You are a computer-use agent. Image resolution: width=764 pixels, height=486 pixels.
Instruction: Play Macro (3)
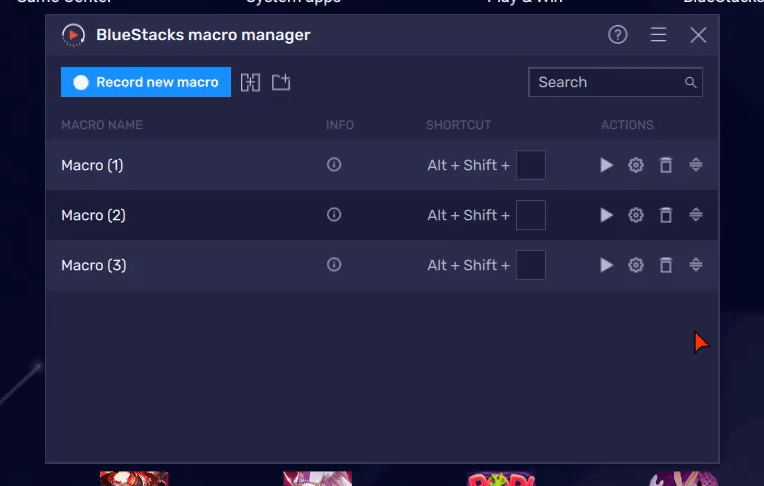tap(607, 265)
